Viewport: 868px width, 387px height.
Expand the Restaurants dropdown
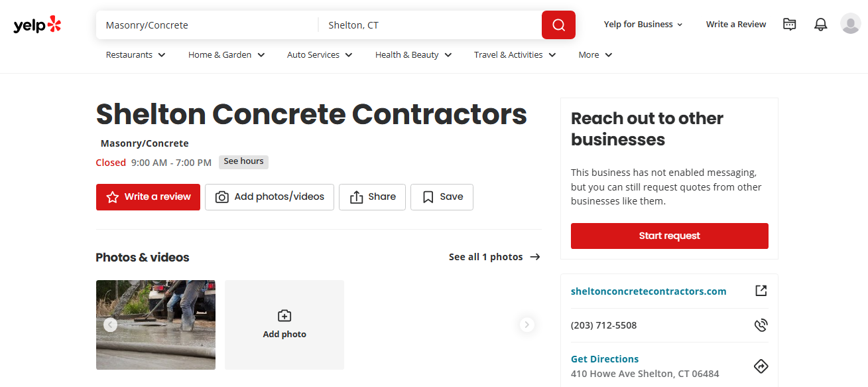136,55
